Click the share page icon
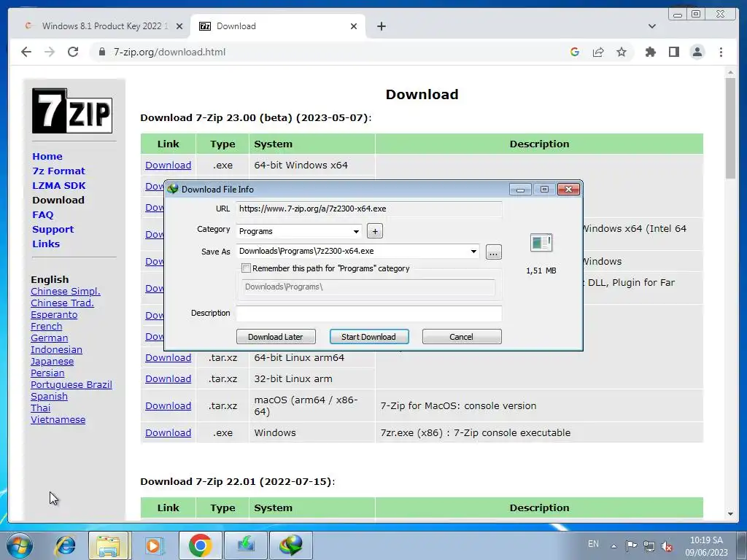747x560 pixels. pyautogui.click(x=598, y=52)
